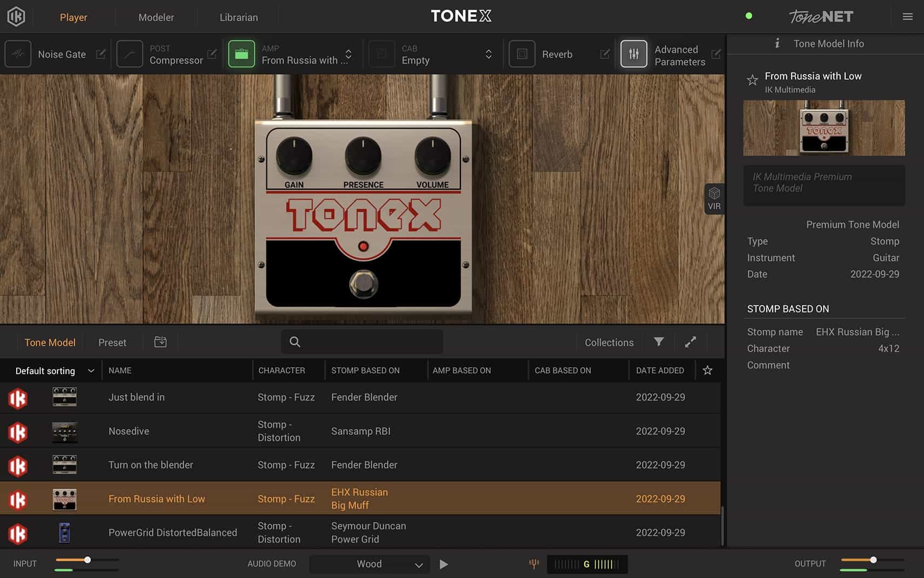The width and height of the screenshot is (924, 578).
Task: Click the Tone Model Info icon
Action: (x=777, y=43)
